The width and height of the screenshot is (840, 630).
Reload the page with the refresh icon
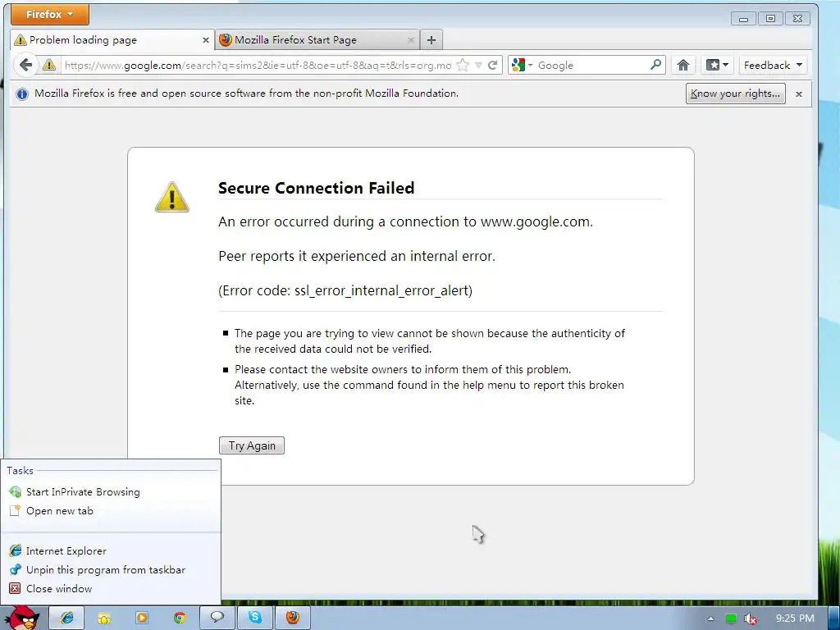coord(493,66)
